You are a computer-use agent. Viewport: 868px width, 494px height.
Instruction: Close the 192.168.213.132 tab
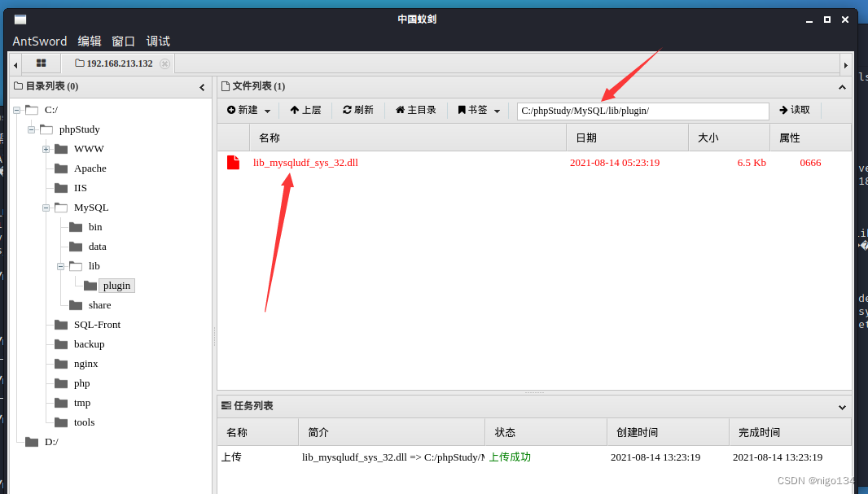click(164, 63)
